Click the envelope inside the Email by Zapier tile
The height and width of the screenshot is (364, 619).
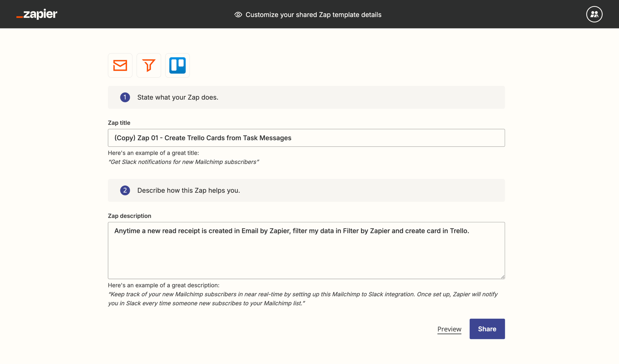120,65
